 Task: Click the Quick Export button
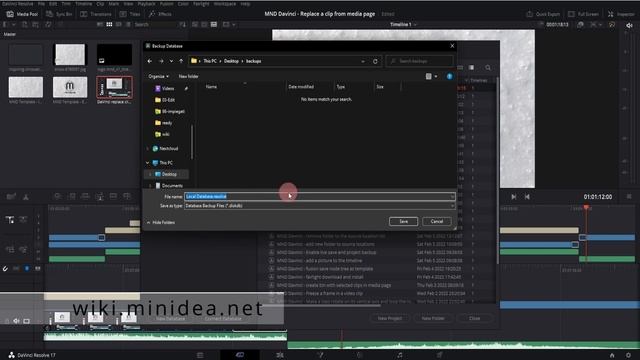543,14
